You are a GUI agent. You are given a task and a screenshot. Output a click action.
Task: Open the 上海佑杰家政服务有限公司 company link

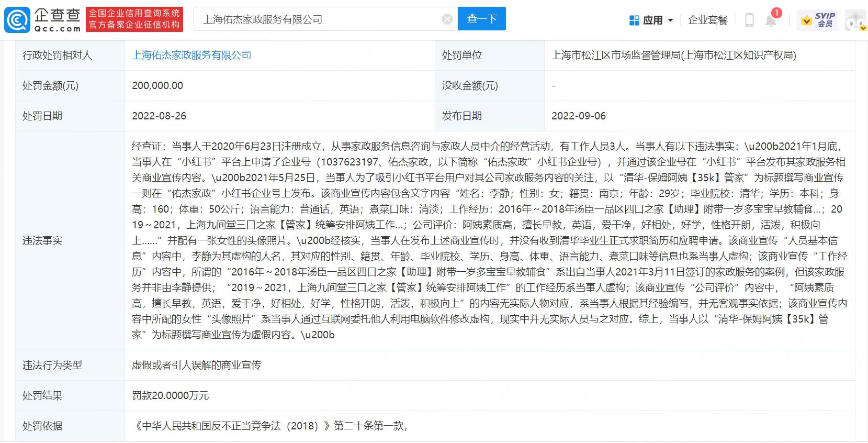pos(191,55)
